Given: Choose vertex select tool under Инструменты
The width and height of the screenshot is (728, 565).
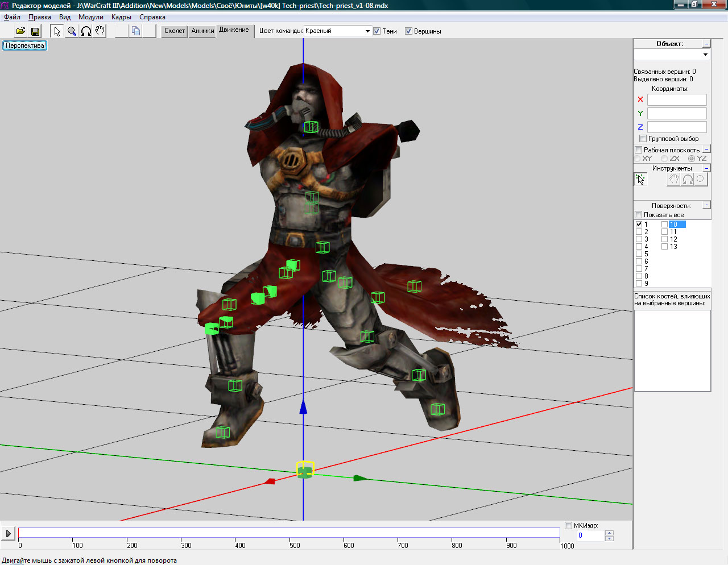Looking at the screenshot, I should click(x=640, y=180).
